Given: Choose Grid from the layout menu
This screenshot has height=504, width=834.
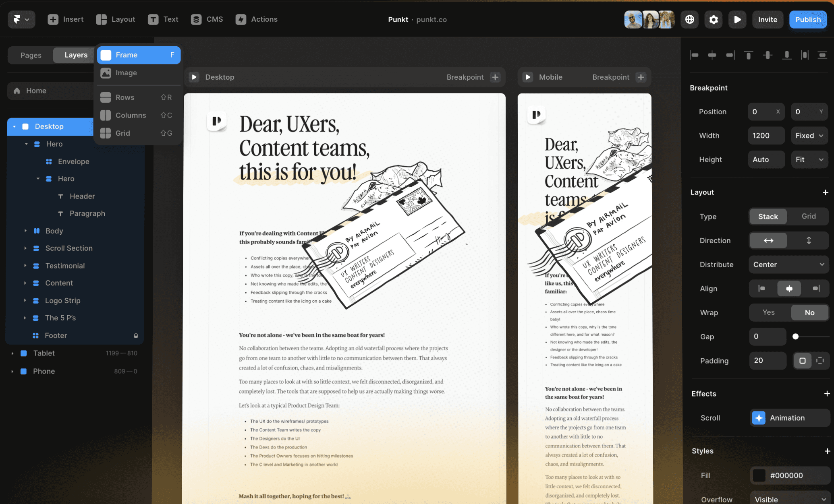Looking at the screenshot, I should 139,133.
